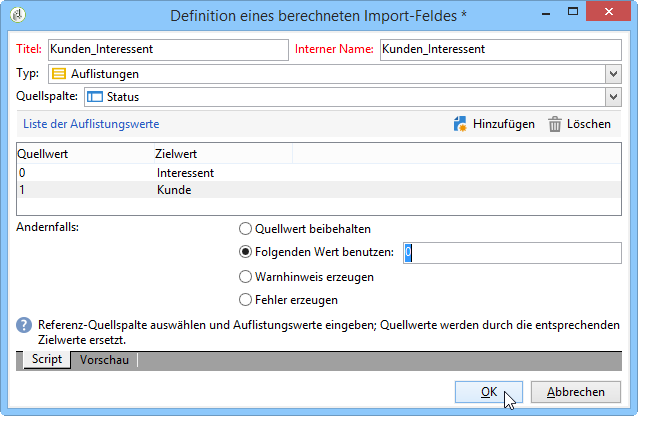Image resolution: width=658 pixels, height=433 pixels.
Task: Click the Status column icon
Action: pos(95,97)
